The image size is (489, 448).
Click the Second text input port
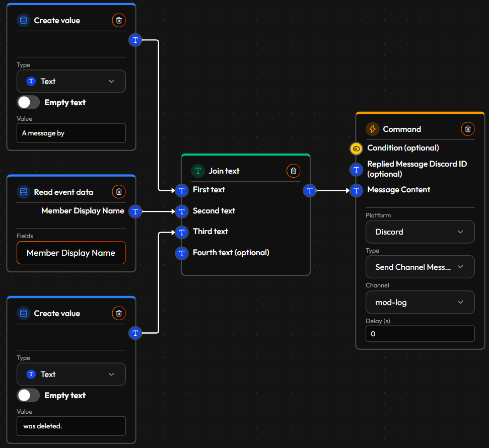pyautogui.click(x=182, y=211)
